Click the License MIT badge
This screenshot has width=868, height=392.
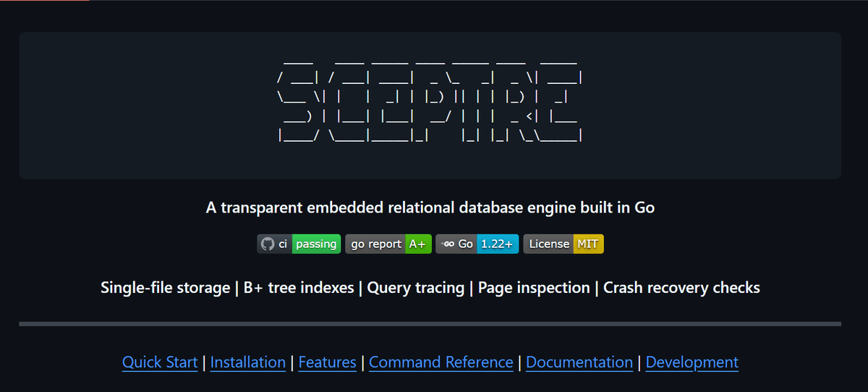pos(563,244)
